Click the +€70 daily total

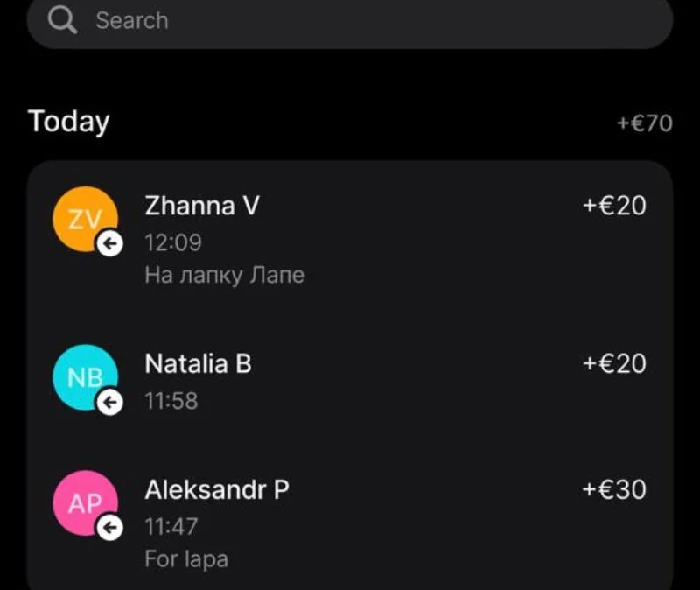coord(644,123)
